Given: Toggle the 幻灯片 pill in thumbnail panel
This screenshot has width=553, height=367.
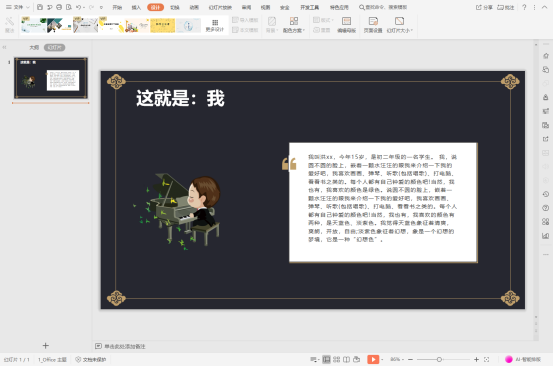Looking at the screenshot, I should pyautogui.click(x=54, y=47).
